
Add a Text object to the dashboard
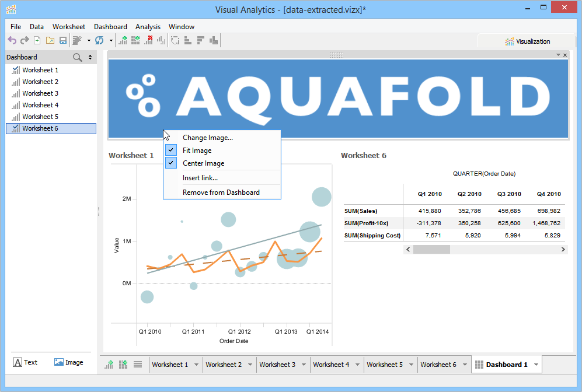(x=25, y=362)
